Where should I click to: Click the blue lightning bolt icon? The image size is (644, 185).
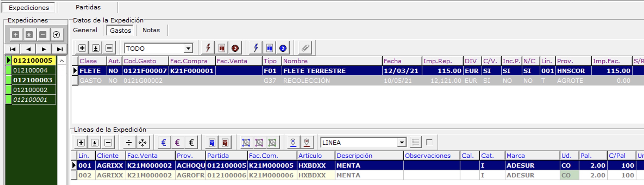click(256, 48)
